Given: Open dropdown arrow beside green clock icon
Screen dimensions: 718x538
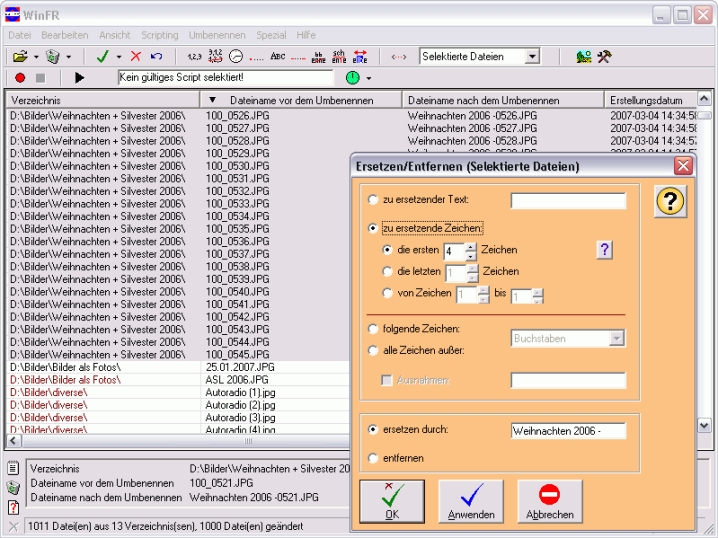Looking at the screenshot, I should [368, 78].
